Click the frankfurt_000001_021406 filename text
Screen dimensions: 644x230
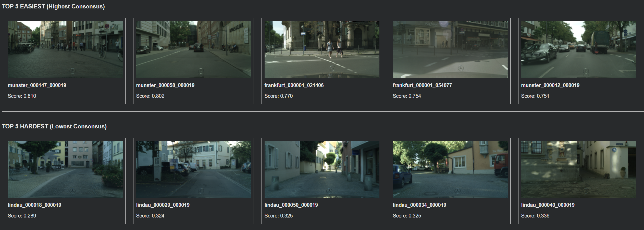[294, 85]
